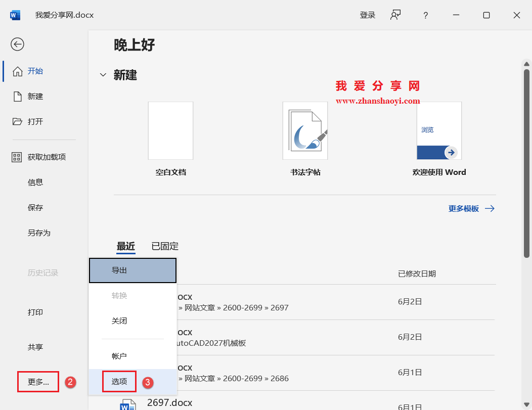Viewport: 532px width, 410px height.
Task: Collapse the 新建 section chevron
Action: click(103, 75)
